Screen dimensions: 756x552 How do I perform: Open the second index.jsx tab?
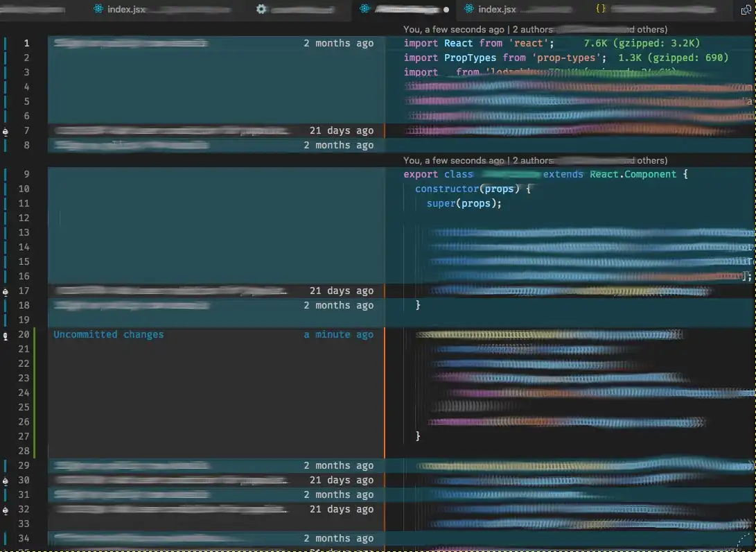tap(497, 9)
